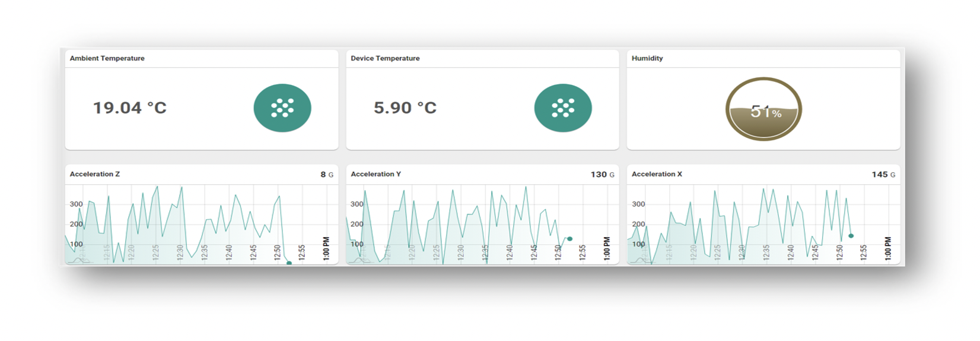
Task: Click the 130 G value in Acceleration Y
Action: (602, 175)
